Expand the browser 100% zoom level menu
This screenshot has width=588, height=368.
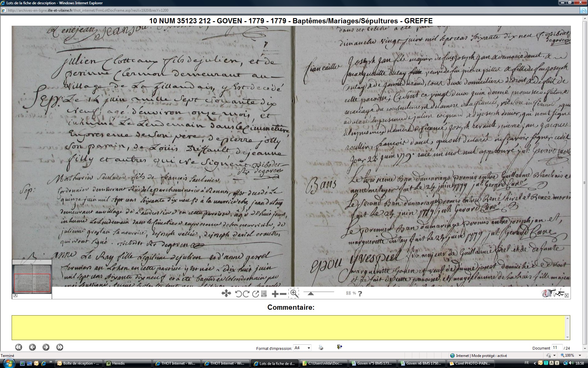click(x=580, y=355)
